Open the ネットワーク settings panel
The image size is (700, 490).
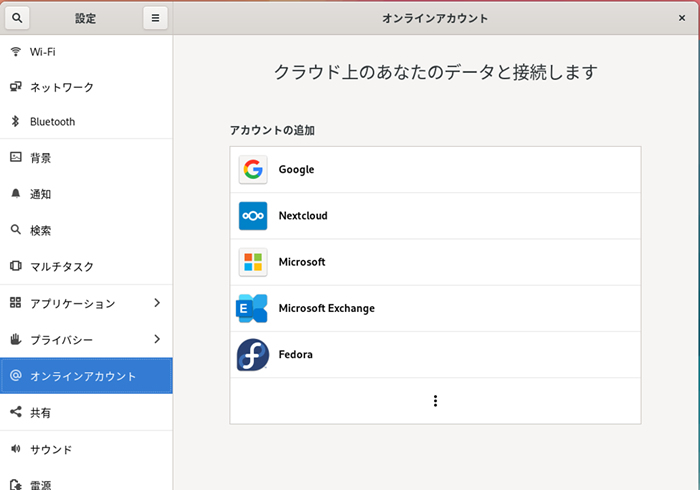62,87
